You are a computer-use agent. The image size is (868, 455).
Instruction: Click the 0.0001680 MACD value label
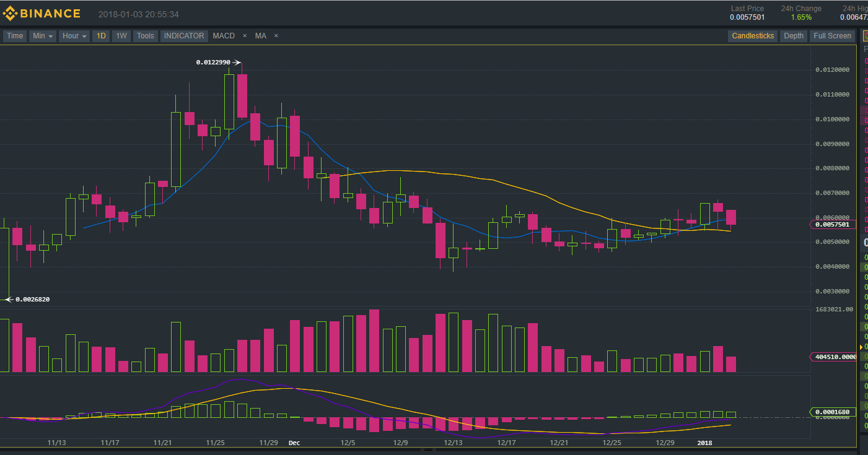pos(833,411)
